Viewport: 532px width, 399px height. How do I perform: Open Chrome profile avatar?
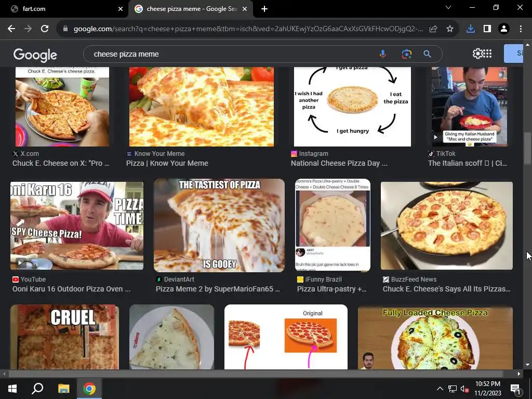coord(504,29)
